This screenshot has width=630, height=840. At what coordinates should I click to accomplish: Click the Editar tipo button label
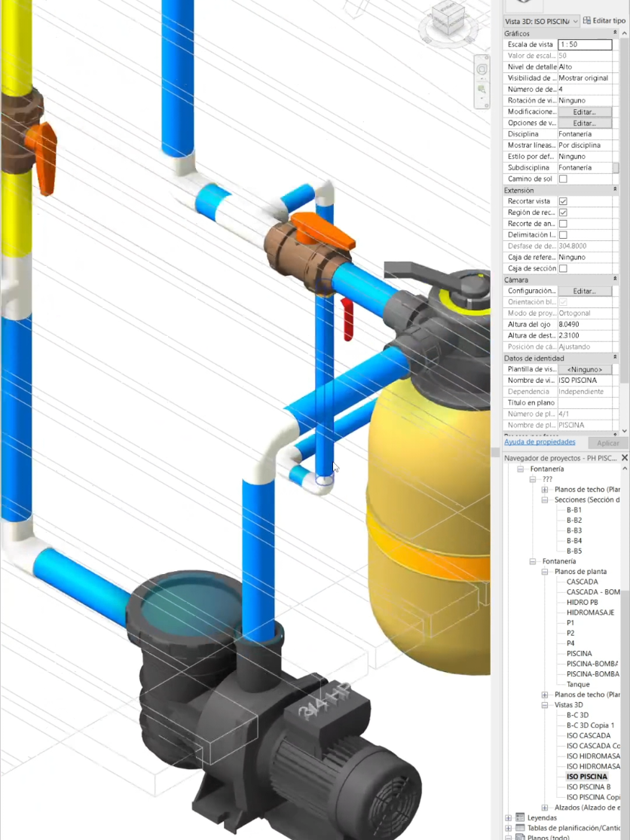coord(609,20)
